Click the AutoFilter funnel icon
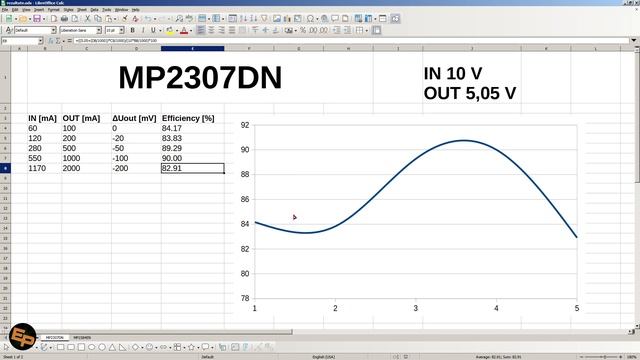The height and width of the screenshot is (360, 640). tap(264, 19)
